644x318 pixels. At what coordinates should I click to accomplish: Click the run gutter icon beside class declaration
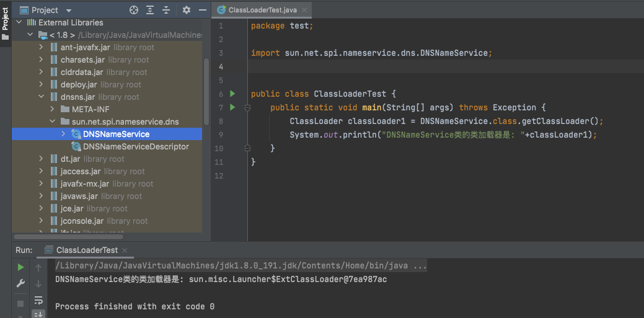coord(232,94)
